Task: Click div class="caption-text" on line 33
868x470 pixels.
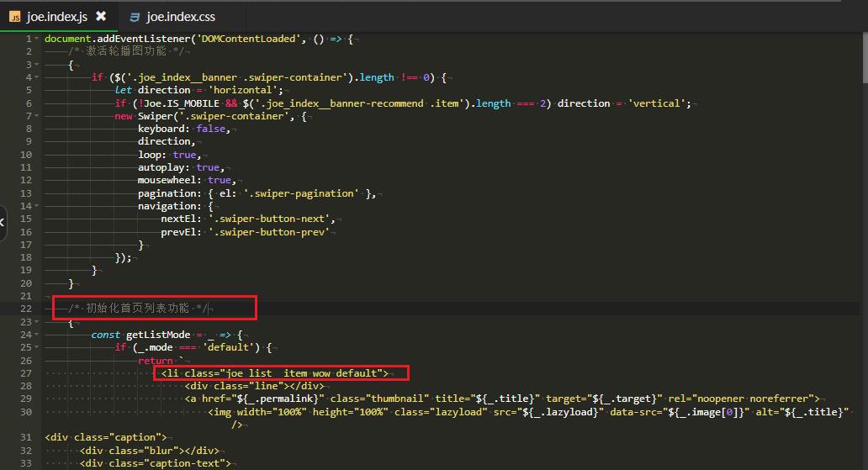Action: [x=155, y=463]
